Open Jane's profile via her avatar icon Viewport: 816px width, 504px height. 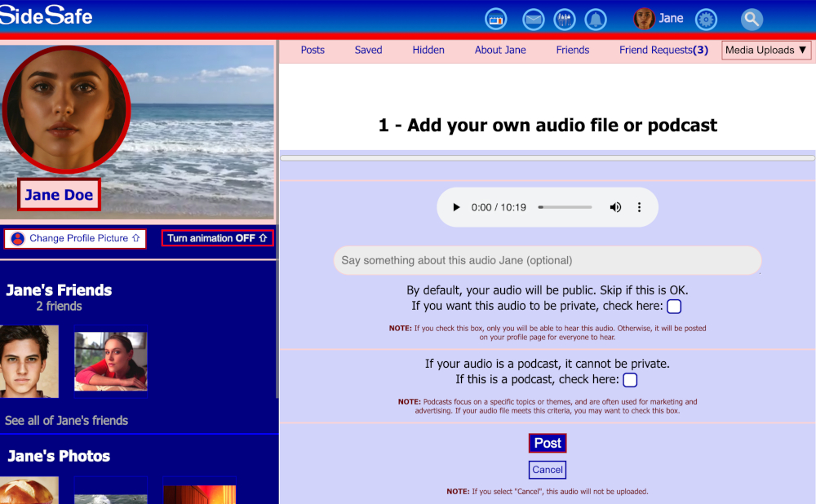[644, 17]
